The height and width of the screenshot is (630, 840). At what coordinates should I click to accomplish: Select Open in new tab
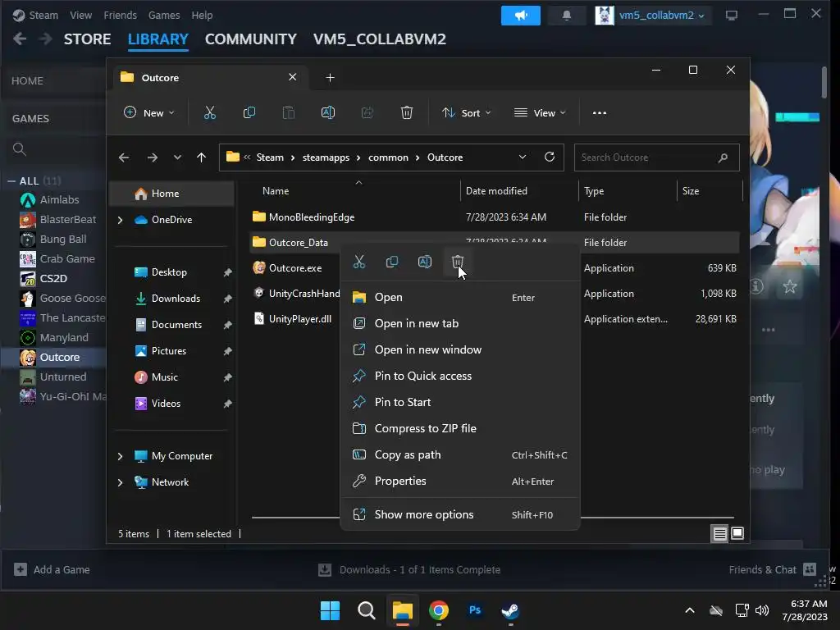(x=460, y=323)
